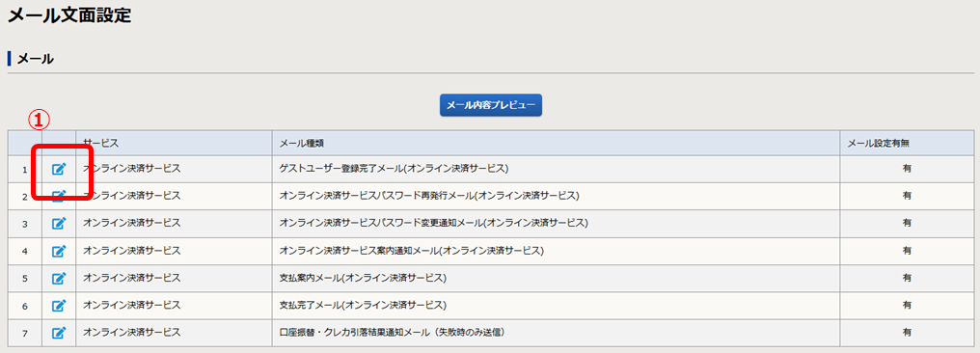Image resolution: width=980 pixels, height=353 pixels.
Task: Click 支払案内メール(オンライン決済サービス) cell
Action: pyautogui.click(x=363, y=278)
